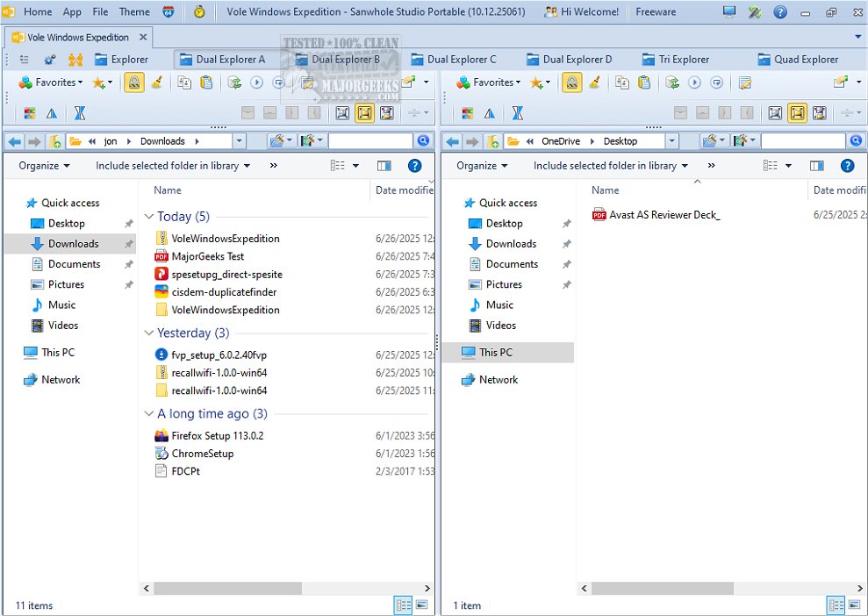The height and width of the screenshot is (616, 868).
Task: Click the gears settings icon in tab toolbar
Action: coord(50,59)
